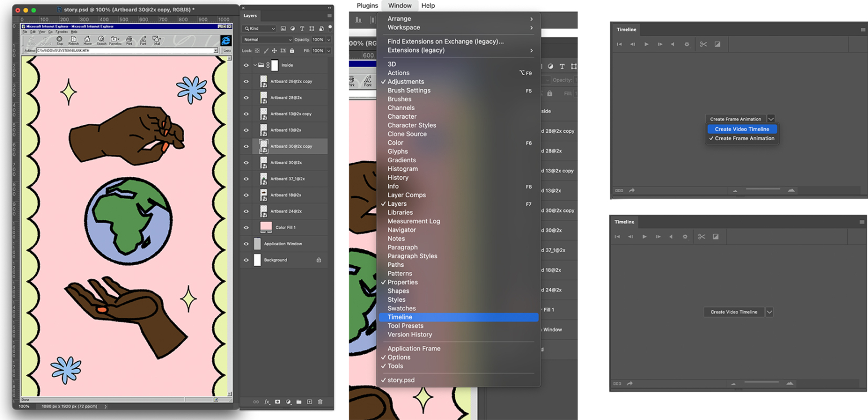This screenshot has width=868, height=420.
Task: Hide the Background layer
Action: pos(246,259)
